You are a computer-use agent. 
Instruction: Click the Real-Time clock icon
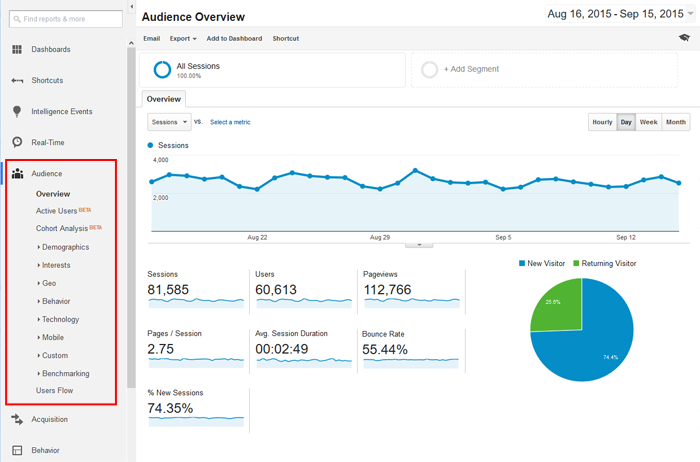pyautogui.click(x=17, y=143)
